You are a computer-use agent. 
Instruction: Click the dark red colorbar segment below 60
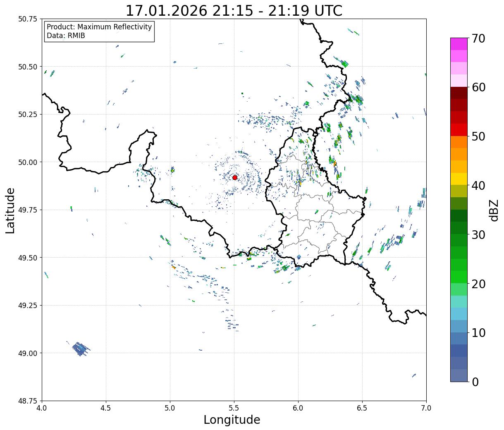(x=459, y=93)
